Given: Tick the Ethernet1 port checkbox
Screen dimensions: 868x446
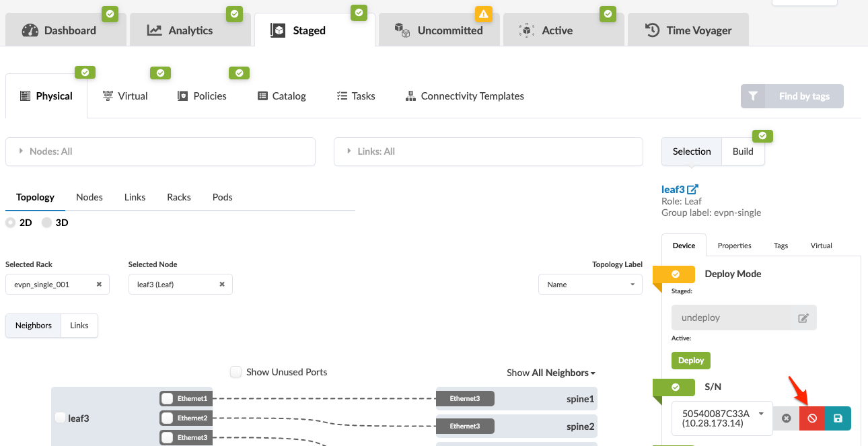Looking at the screenshot, I should pos(168,398).
